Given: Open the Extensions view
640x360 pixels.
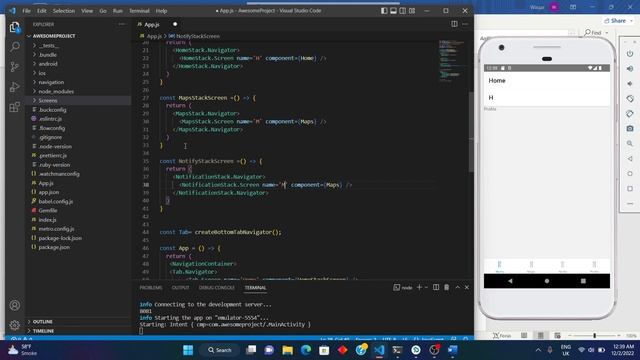Looking at the screenshot, I should pyautogui.click(x=15, y=107).
